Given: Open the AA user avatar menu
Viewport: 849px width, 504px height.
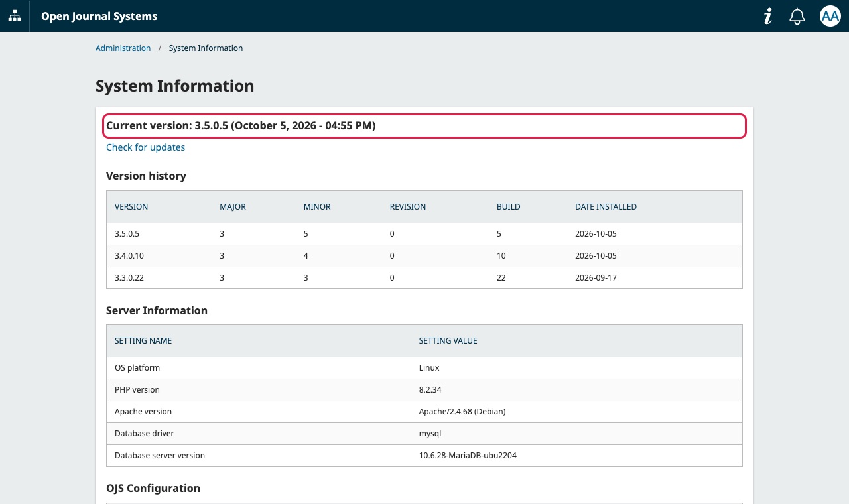Looking at the screenshot, I should [830, 16].
